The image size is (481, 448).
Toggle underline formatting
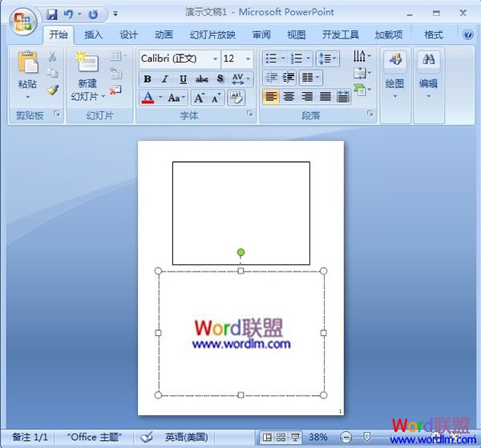click(183, 79)
